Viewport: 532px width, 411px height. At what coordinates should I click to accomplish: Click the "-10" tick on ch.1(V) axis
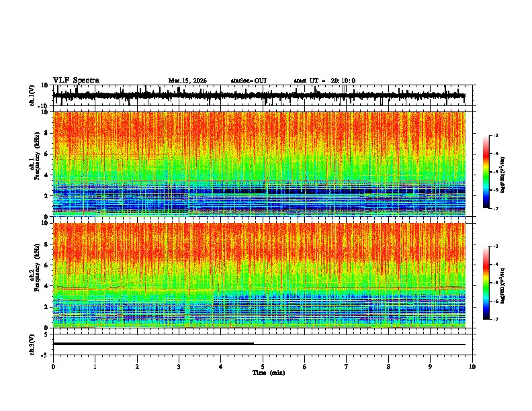click(44, 106)
